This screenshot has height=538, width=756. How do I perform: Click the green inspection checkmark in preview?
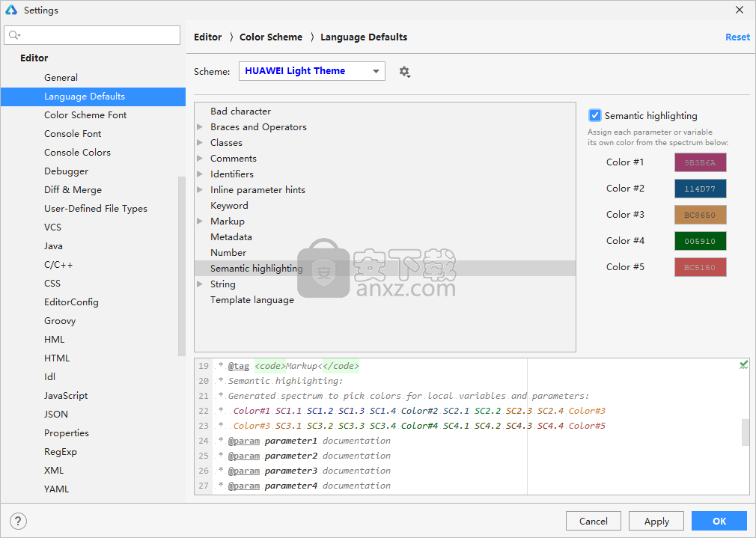(x=743, y=365)
